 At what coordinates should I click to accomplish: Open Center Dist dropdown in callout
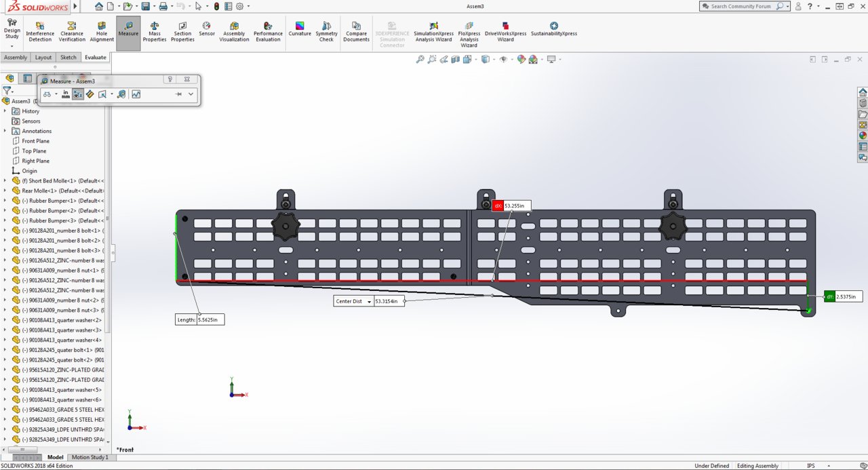click(x=370, y=301)
